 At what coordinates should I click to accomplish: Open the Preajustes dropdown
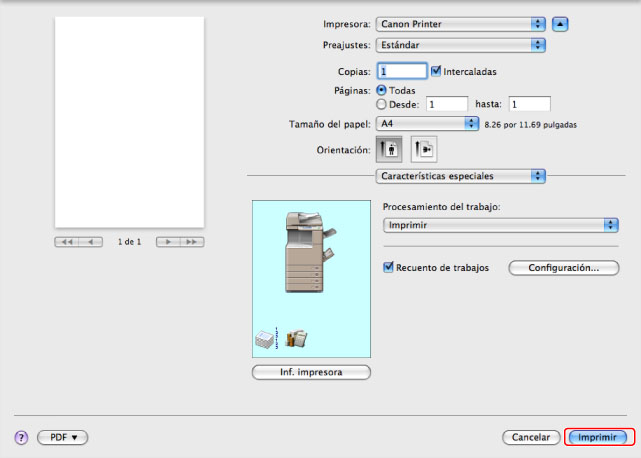pyautogui.click(x=461, y=45)
